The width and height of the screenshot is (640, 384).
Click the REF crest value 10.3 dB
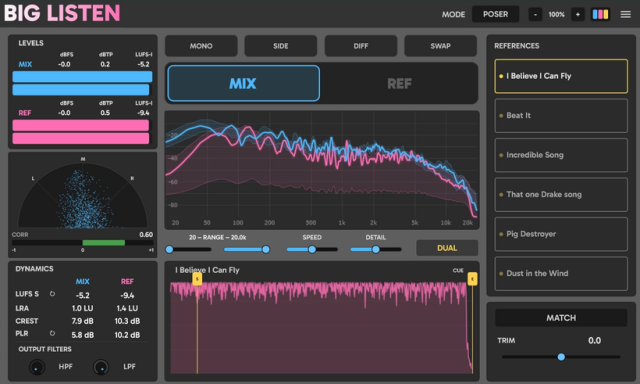127,321
